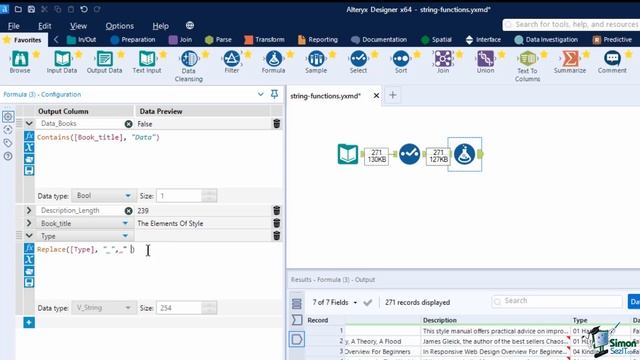Click the Save icon in title bar
Viewport: 640px width, 360px height.
point(31,9)
